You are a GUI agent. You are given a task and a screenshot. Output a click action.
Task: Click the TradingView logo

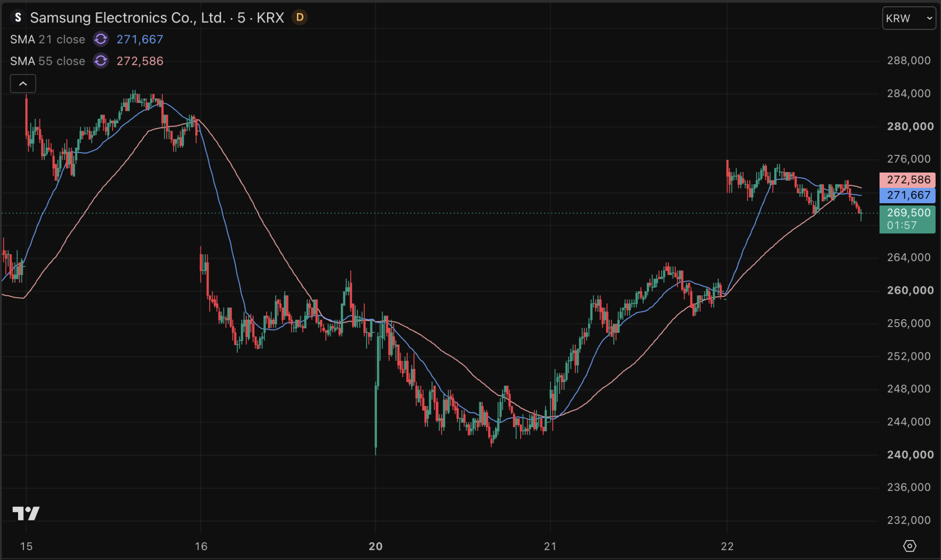26,513
